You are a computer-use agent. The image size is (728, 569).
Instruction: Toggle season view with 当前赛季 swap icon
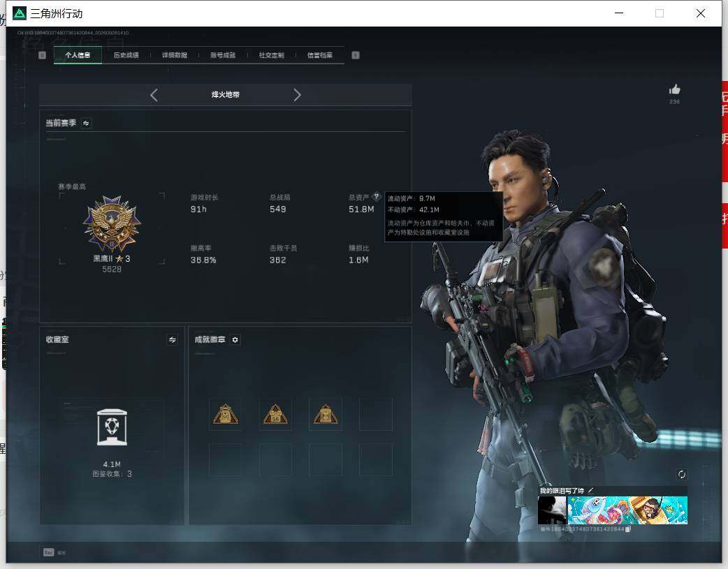click(86, 123)
